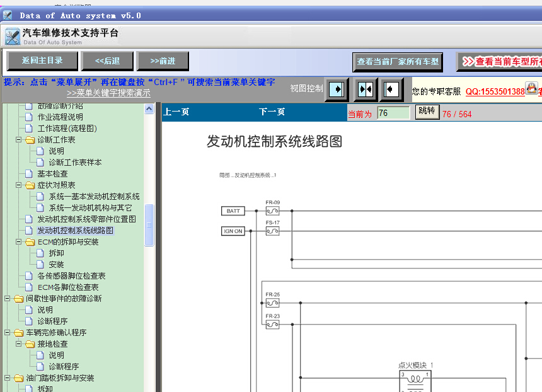Click the folder icon of 间歇性事件的故障诊断

point(19,299)
